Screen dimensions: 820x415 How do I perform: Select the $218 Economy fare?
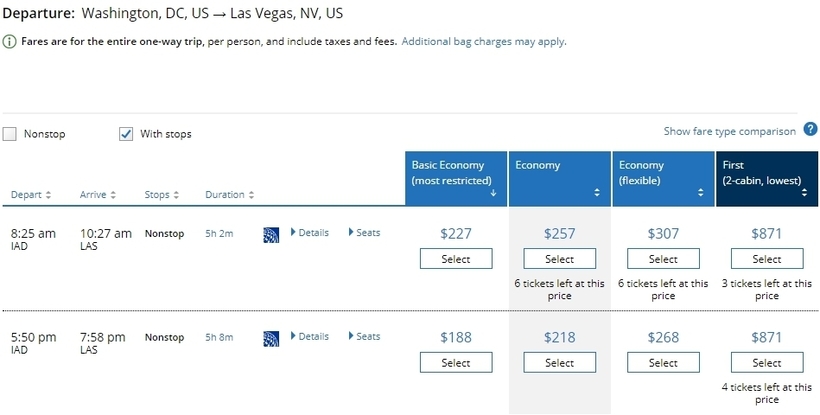[560, 362]
